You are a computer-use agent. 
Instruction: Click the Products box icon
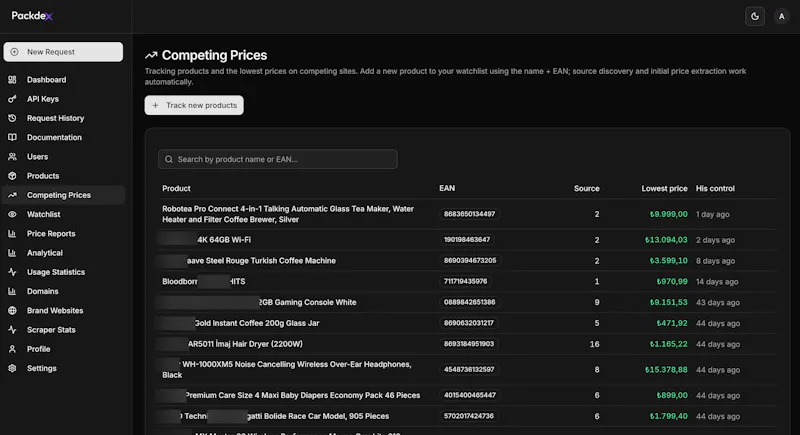coord(12,176)
